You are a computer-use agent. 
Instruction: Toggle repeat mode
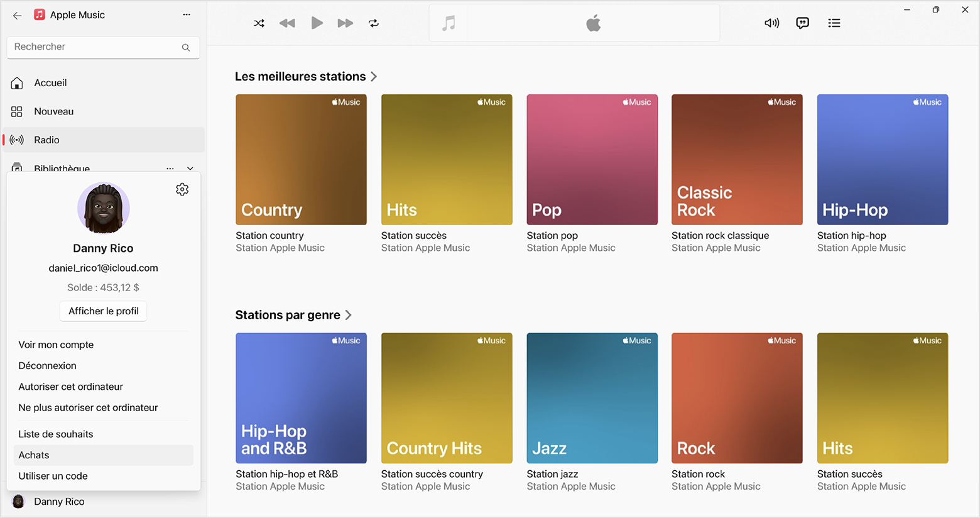(374, 23)
